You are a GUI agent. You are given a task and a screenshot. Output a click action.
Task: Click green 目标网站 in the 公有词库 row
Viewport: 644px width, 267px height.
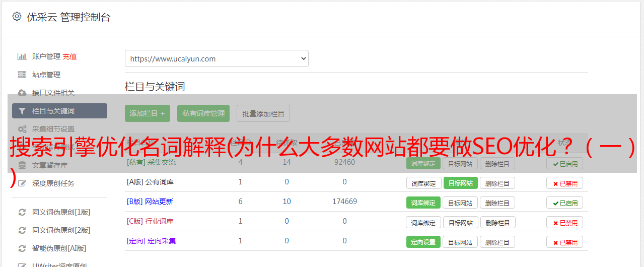click(x=460, y=183)
